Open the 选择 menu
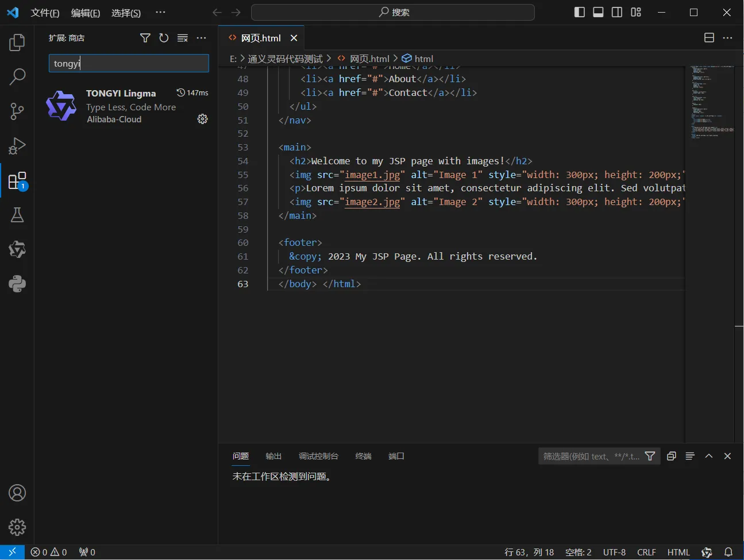The width and height of the screenshot is (744, 560). click(x=126, y=13)
